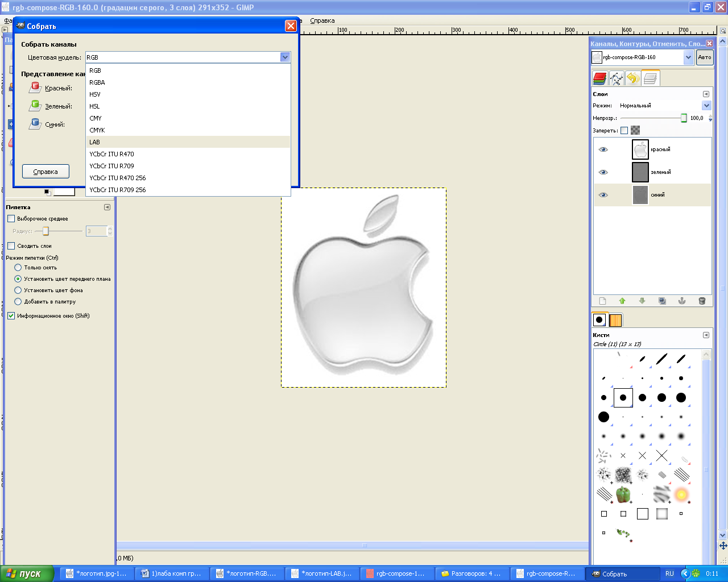Image resolution: width=728 pixels, height=582 pixels.
Task: Open layer mode Нормальный dropdown
Action: (706, 106)
